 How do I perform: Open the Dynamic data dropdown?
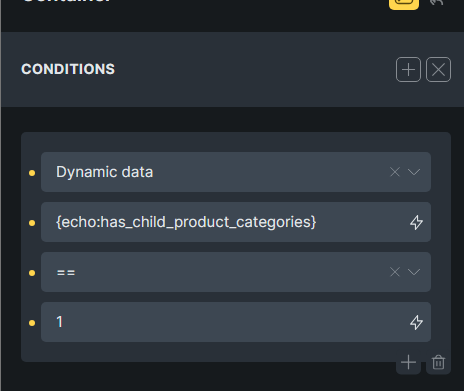(x=414, y=172)
